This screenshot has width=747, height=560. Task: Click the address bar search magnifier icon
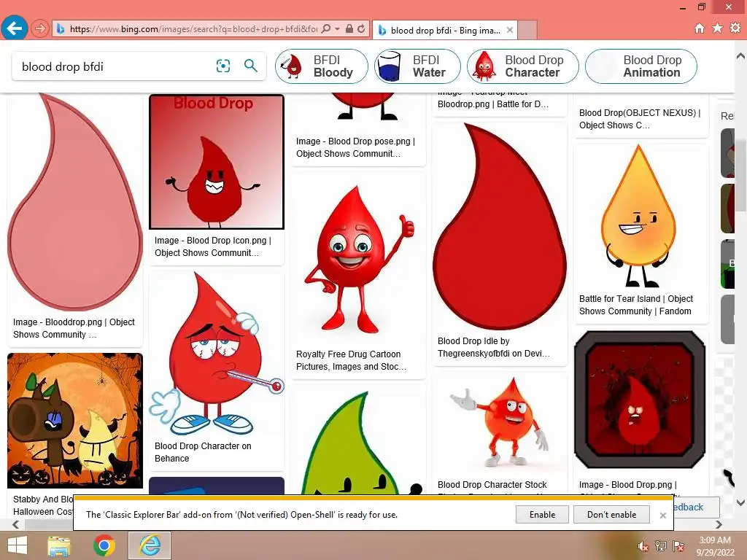click(326, 28)
